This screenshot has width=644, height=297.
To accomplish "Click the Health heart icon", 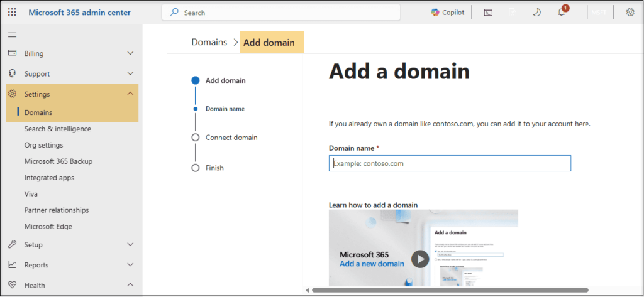I will point(13,284).
